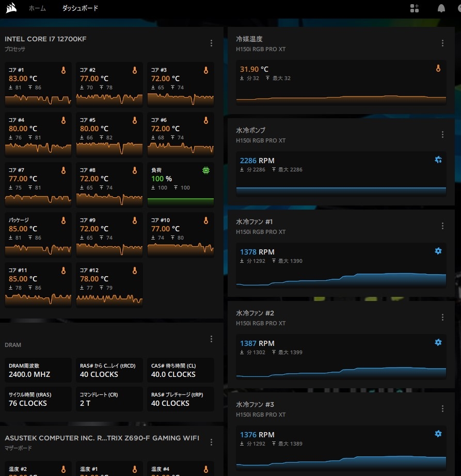Open Intel Core i7 12700KF panel options menu
The image size is (461, 476).
211,43
